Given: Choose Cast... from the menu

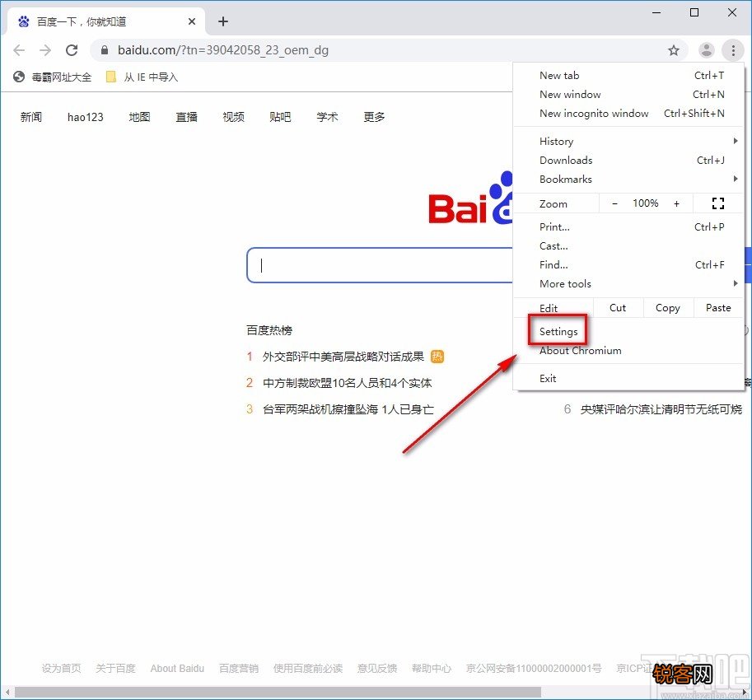Looking at the screenshot, I should click(x=628, y=246).
